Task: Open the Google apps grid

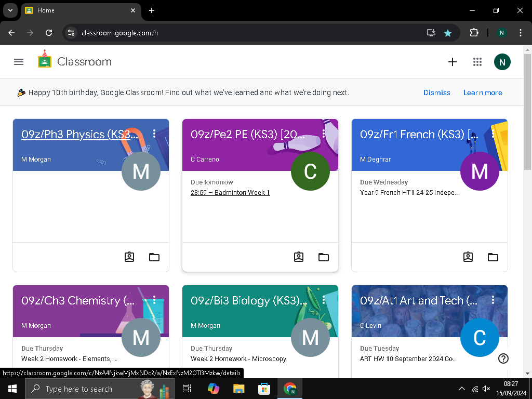Action: pos(477,62)
